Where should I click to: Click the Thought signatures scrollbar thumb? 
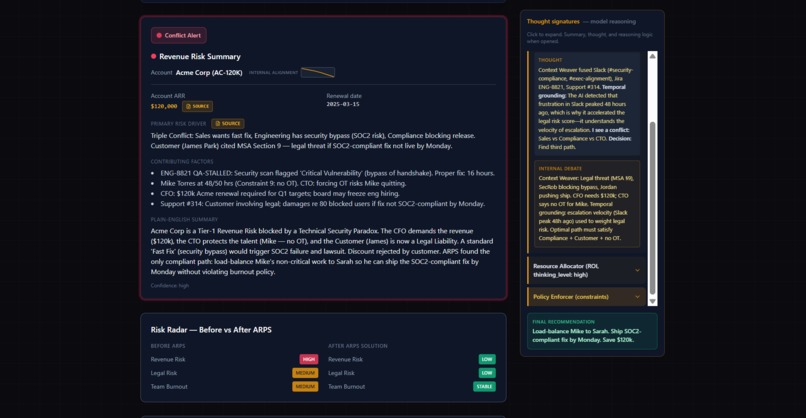pyautogui.click(x=652, y=208)
